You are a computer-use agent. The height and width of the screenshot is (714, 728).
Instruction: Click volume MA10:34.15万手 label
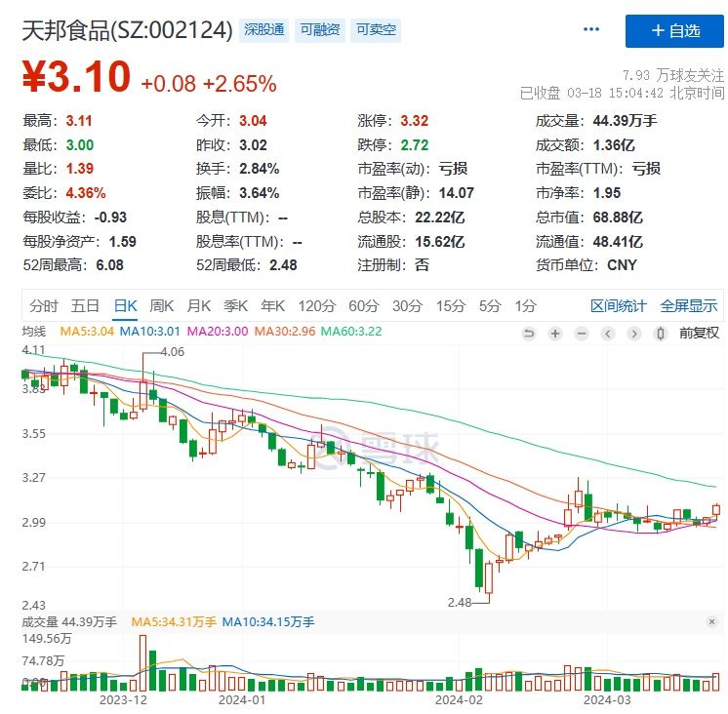pyautogui.click(x=268, y=622)
